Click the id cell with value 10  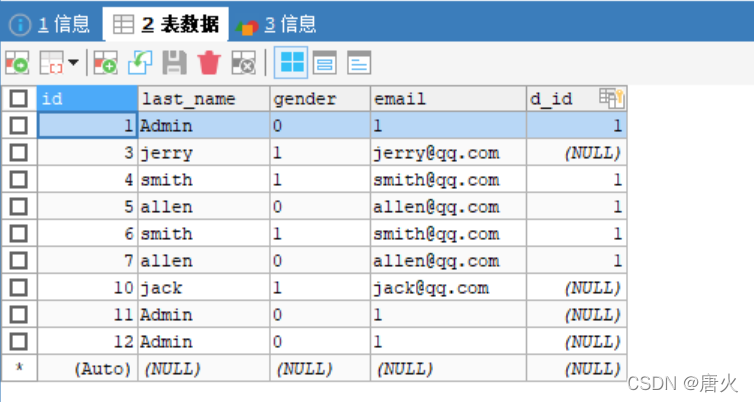pyautogui.click(x=87, y=288)
